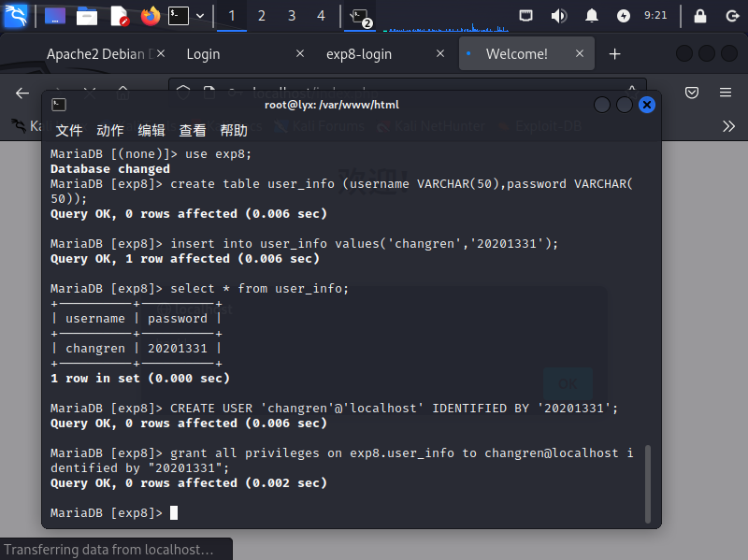Go back in Firefox
The image size is (748, 560).
(22, 93)
